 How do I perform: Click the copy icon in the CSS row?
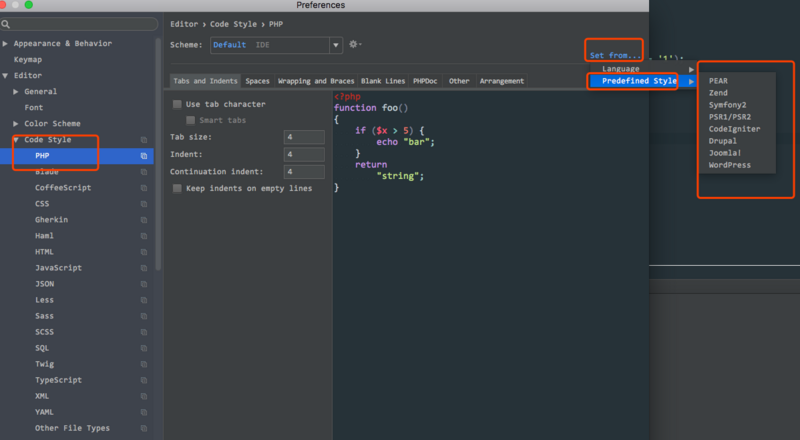tap(144, 204)
